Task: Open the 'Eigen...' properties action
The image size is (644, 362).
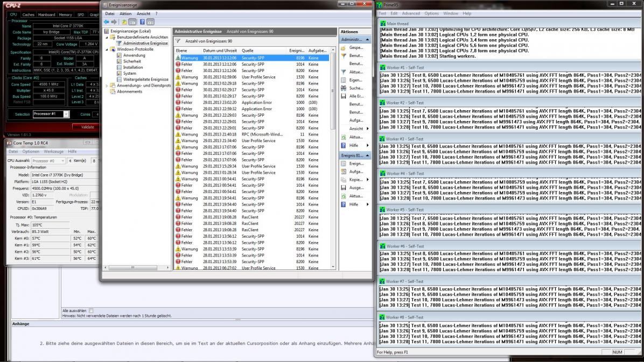Action: 356,80
